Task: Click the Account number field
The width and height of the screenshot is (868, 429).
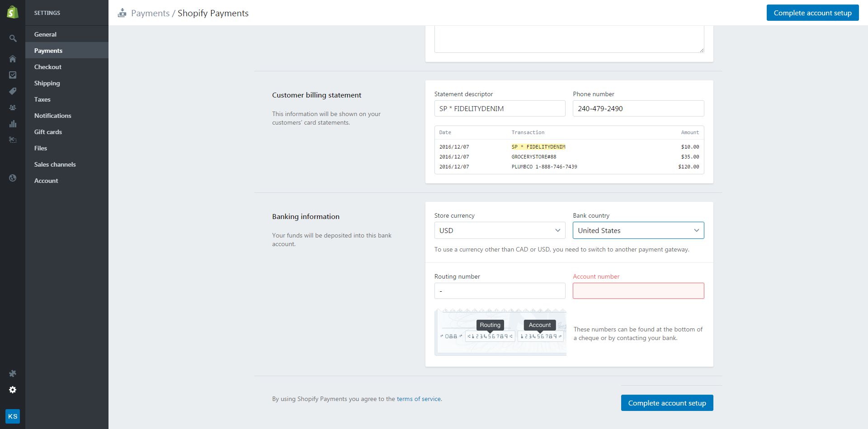Action: click(638, 291)
